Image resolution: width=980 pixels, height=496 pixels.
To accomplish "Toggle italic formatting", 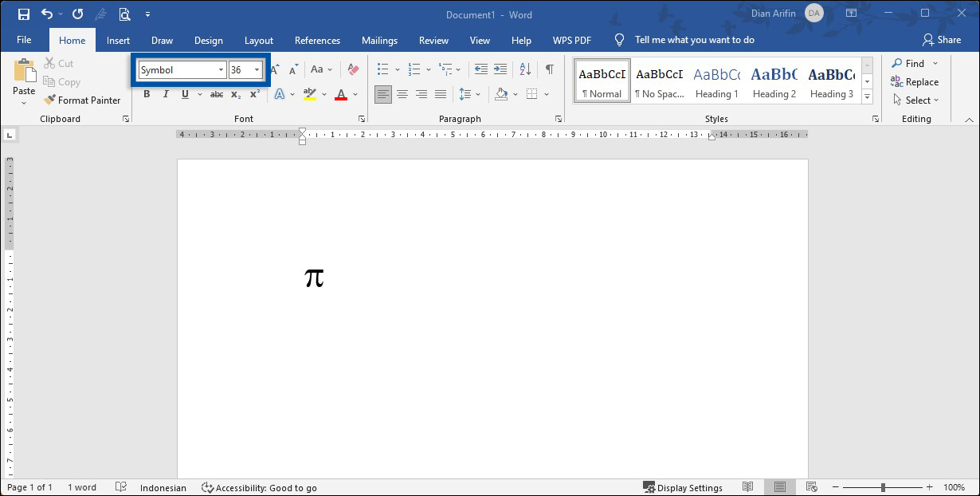I will [166, 94].
